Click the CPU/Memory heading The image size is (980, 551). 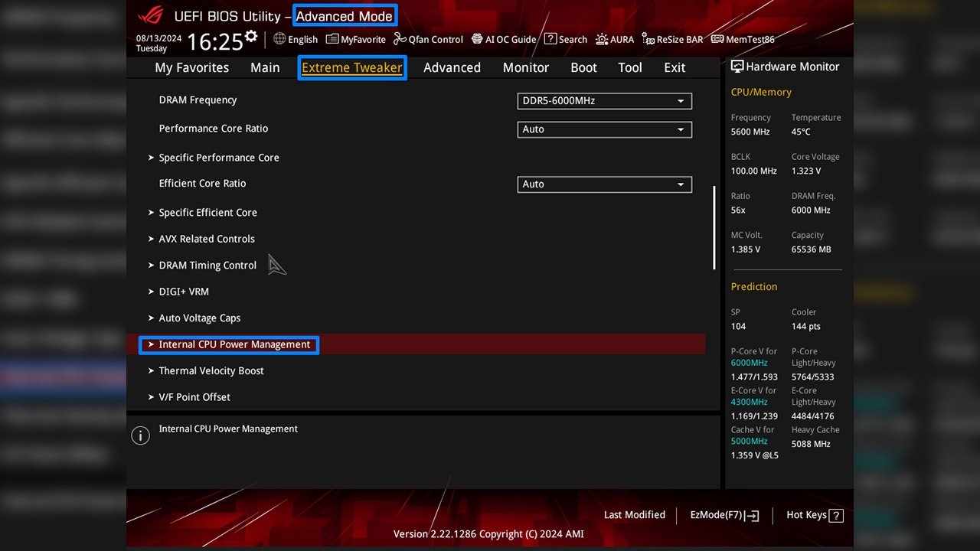[x=761, y=92]
